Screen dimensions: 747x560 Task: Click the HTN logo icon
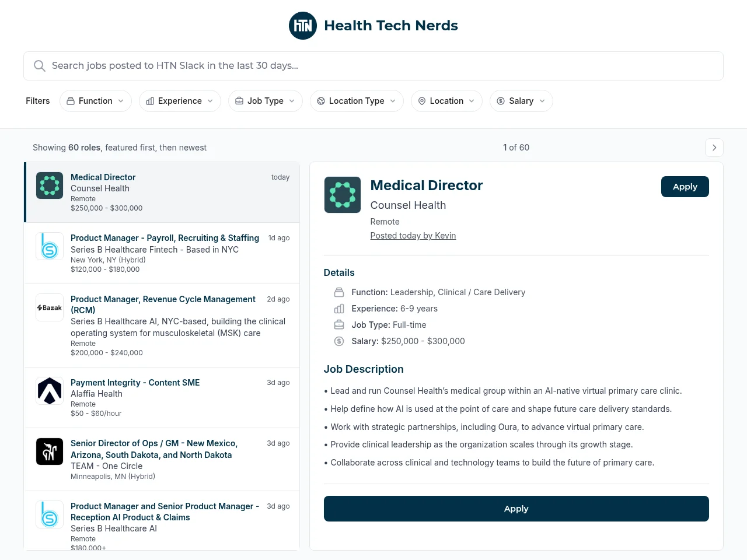pos(303,26)
